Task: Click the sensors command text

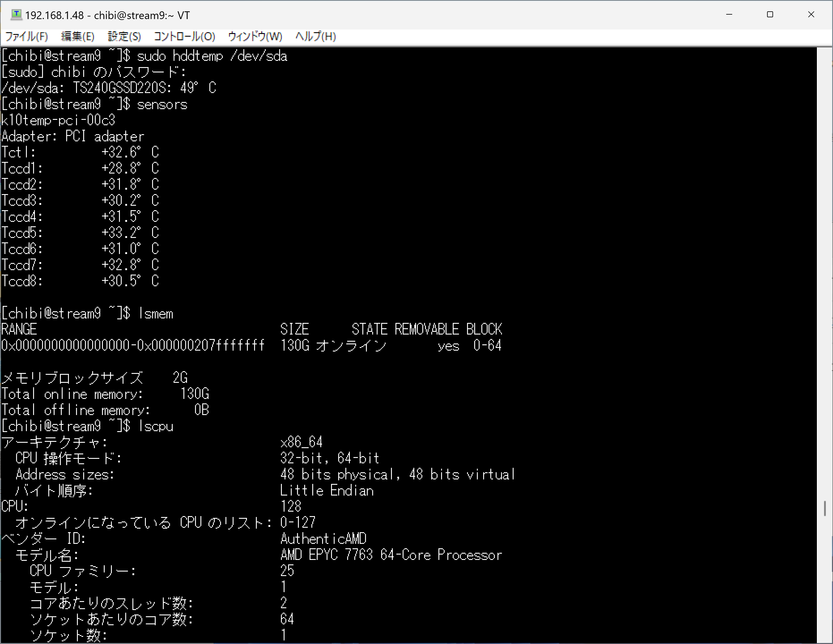Action: (x=162, y=104)
